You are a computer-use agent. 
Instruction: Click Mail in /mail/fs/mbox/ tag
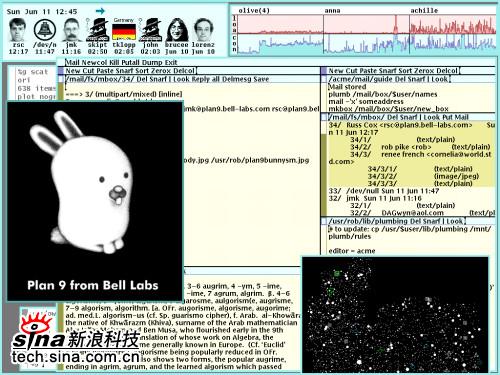[461, 117]
